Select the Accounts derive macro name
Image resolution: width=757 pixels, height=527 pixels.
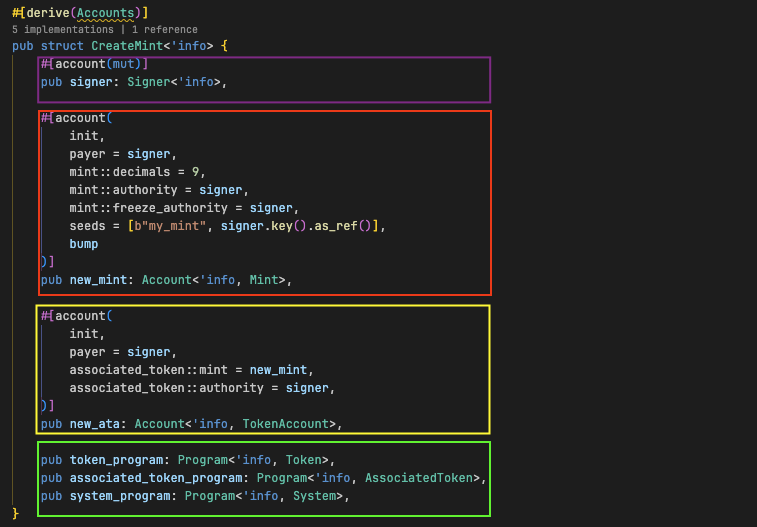click(x=105, y=14)
